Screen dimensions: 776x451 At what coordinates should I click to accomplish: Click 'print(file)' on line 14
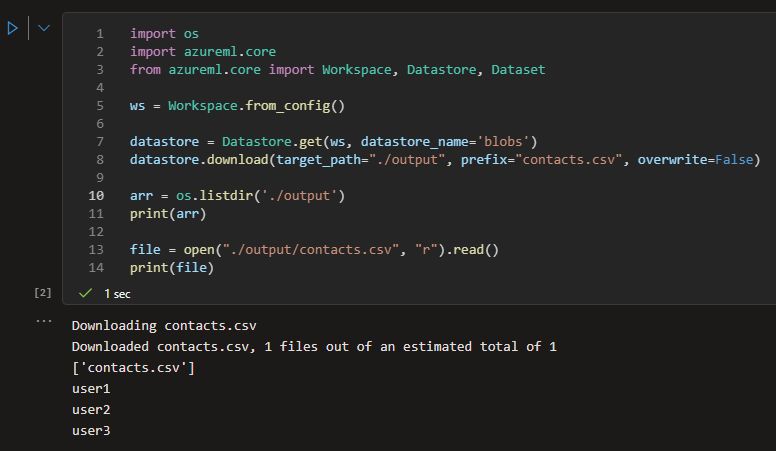tap(172, 267)
